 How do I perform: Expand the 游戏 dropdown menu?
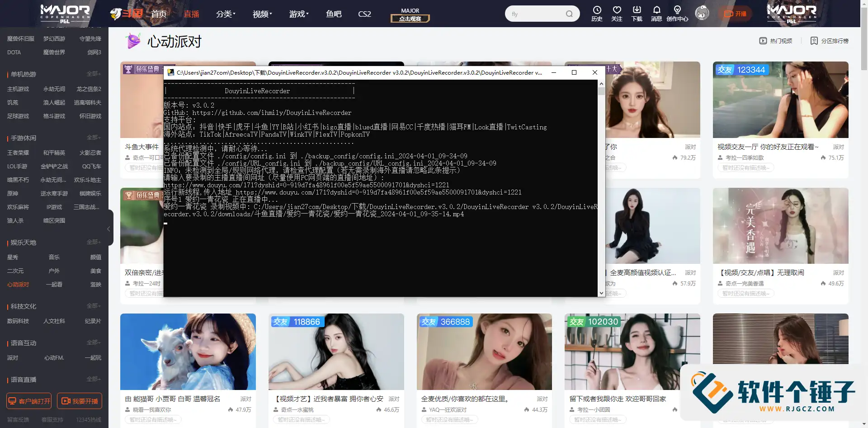(x=299, y=14)
